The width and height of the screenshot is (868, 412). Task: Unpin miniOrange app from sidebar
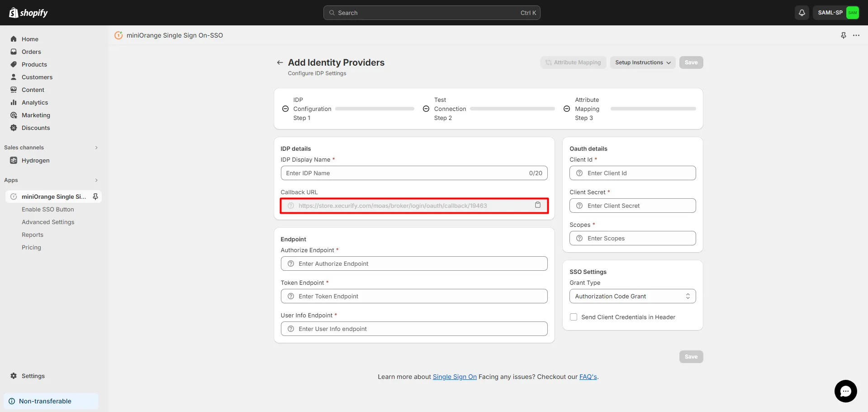point(95,196)
